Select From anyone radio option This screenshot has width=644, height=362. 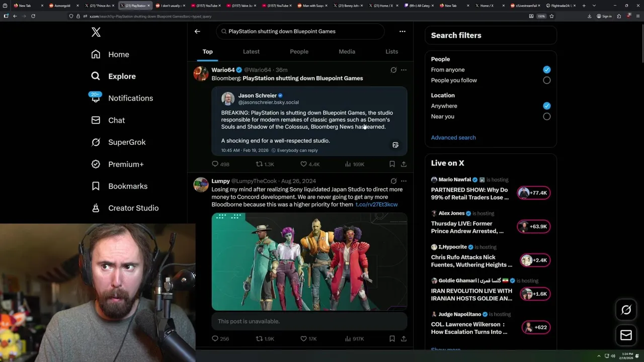[546, 70]
